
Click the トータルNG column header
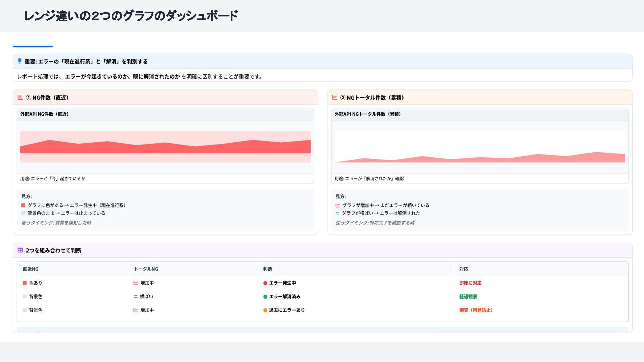(x=146, y=269)
